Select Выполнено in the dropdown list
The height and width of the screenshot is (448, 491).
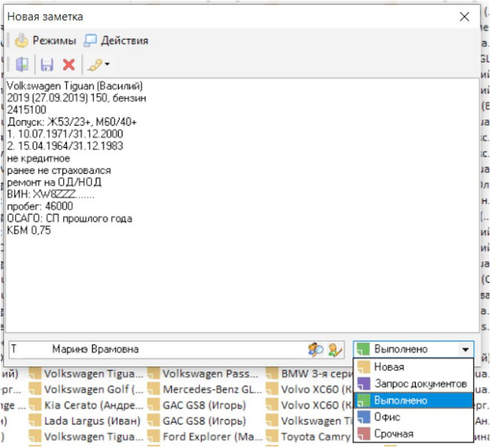point(400,400)
